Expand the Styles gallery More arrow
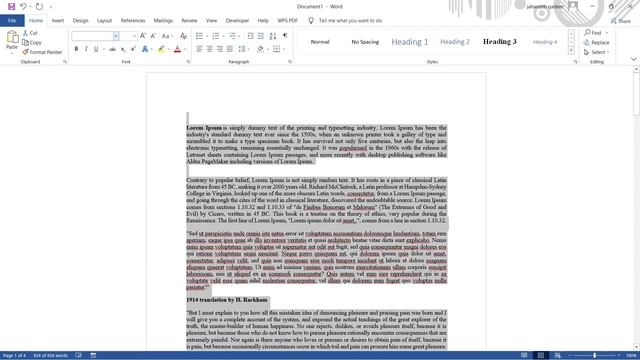Image resolution: width=640 pixels, height=360 pixels. click(x=571, y=51)
